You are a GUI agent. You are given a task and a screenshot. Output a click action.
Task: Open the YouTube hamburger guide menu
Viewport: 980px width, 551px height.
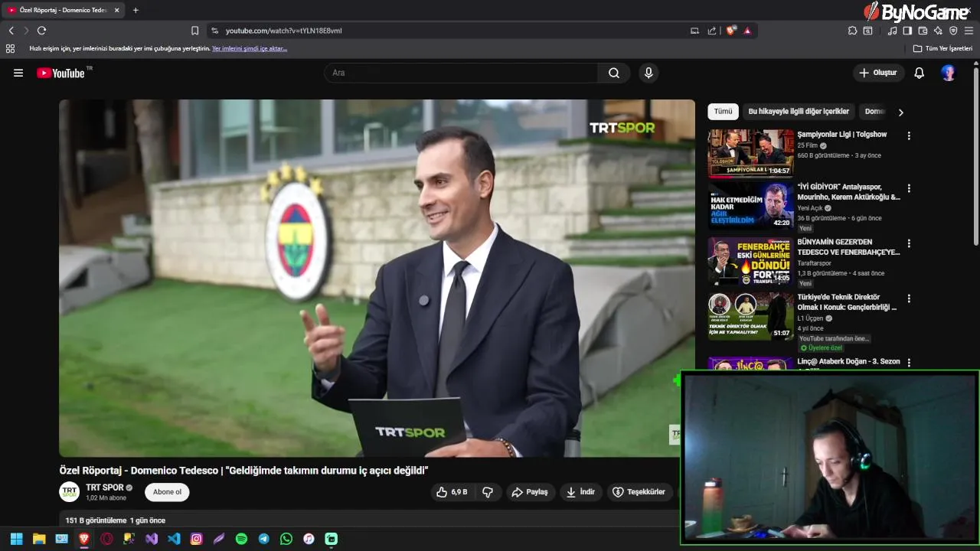click(18, 73)
